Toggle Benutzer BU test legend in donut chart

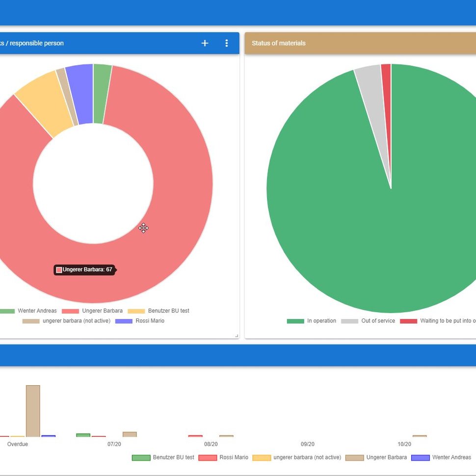[159, 311]
